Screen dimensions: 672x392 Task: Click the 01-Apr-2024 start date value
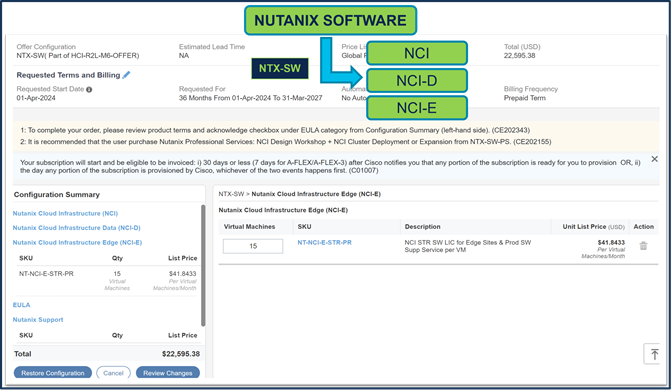[x=36, y=98]
